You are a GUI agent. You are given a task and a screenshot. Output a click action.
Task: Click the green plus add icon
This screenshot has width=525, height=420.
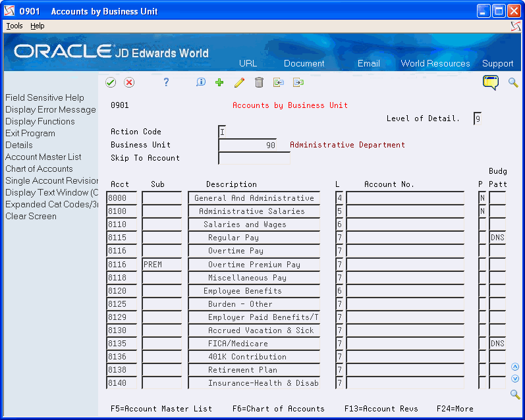pos(219,82)
